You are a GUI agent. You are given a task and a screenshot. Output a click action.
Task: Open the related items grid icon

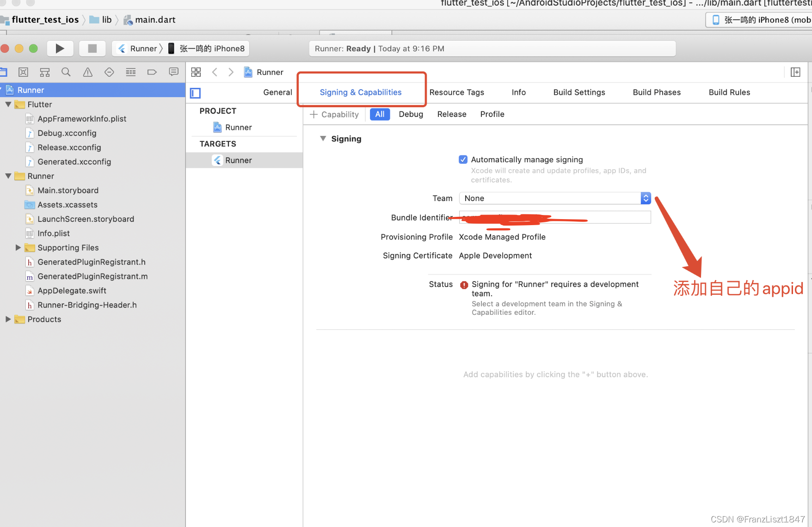(x=196, y=72)
